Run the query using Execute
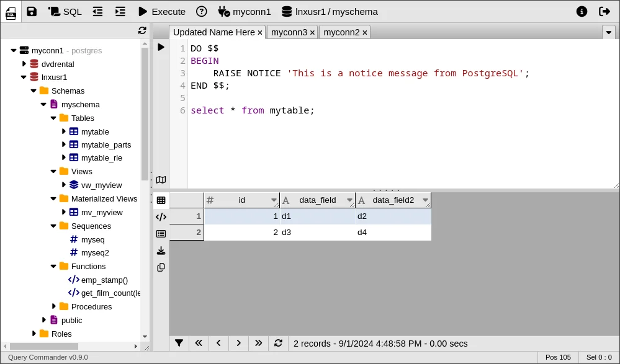 162,11
